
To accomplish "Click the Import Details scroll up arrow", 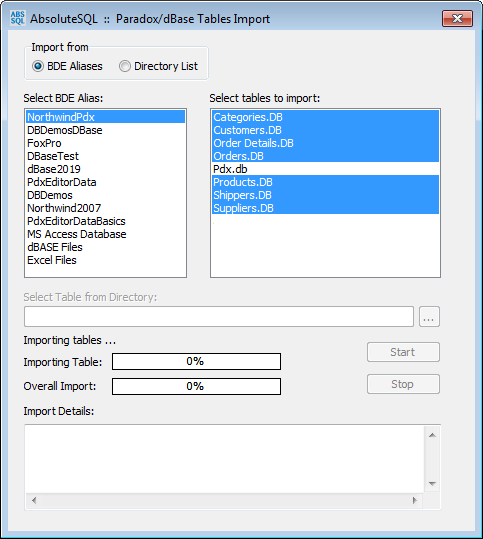I will [432, 435].
